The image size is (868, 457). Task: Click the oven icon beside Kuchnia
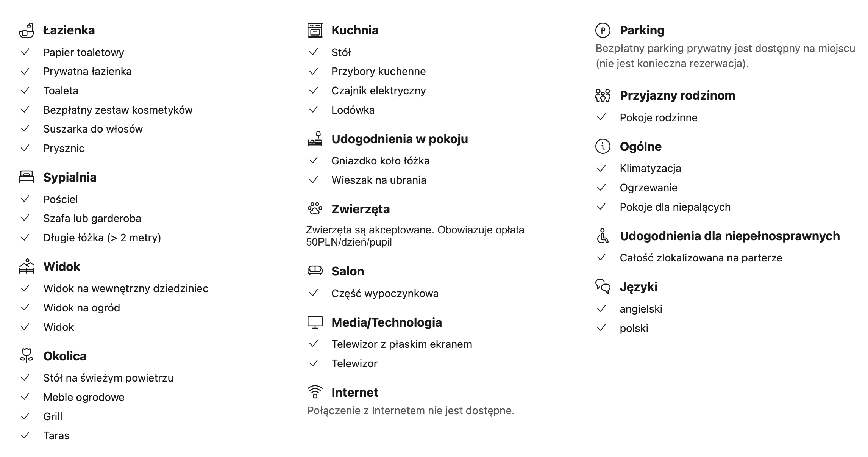click(x=315, y=30)
